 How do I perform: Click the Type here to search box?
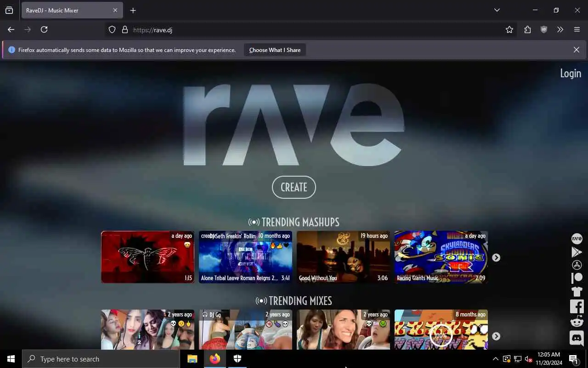coord(101,359)
